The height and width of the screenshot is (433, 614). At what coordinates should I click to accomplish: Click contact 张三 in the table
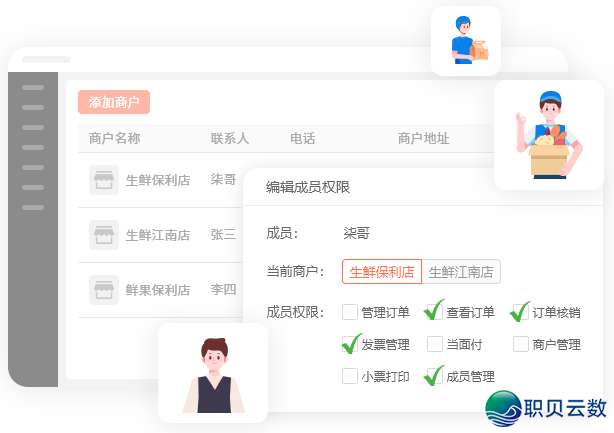click(223, 235)
